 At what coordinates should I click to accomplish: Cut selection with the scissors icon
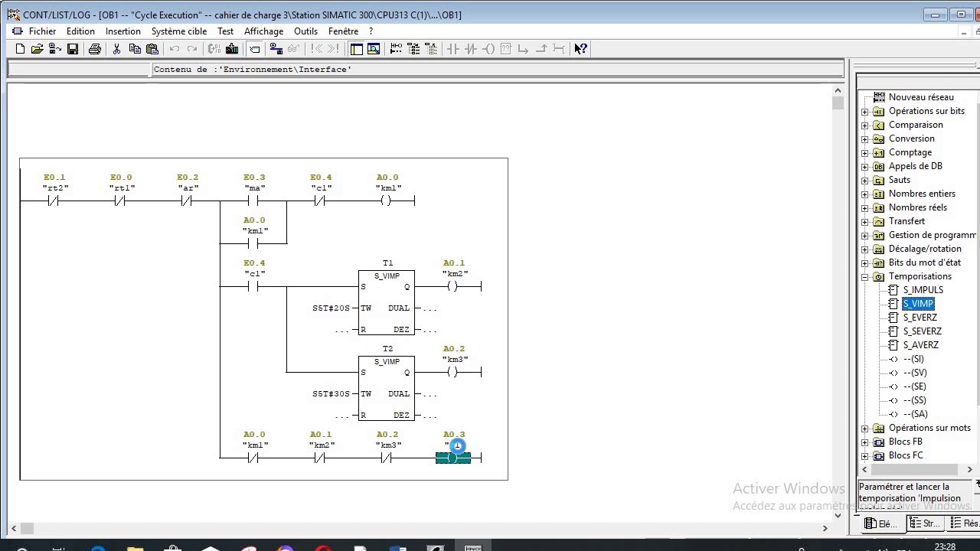point(116,49)
